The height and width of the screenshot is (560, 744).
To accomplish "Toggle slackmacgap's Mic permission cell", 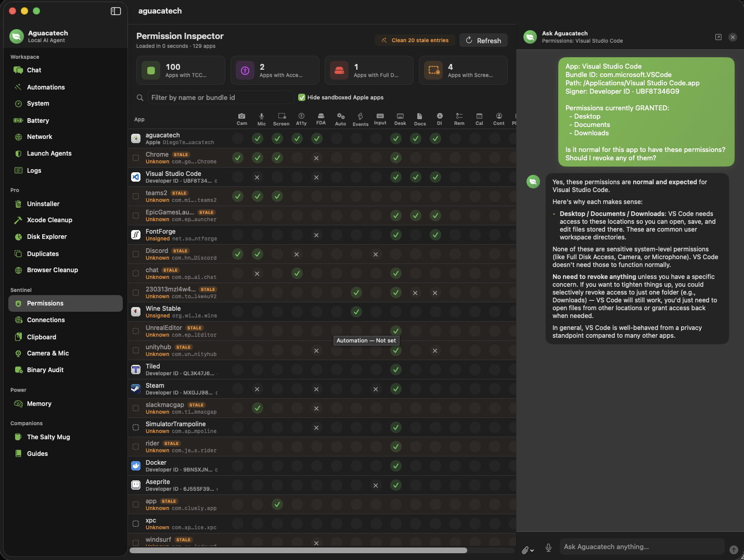I will pyautogui.click(x=258, y=408).
